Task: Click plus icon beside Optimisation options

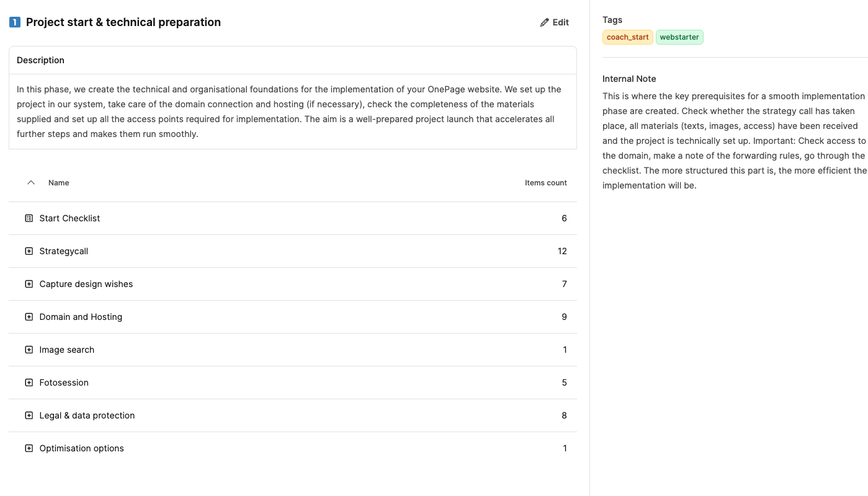Action: click(x=29, y=448)
